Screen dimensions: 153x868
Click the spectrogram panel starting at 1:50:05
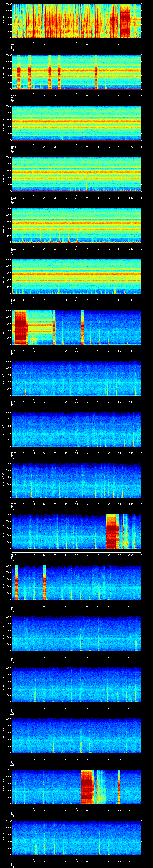pyautogui.click(x=77, y=481)
